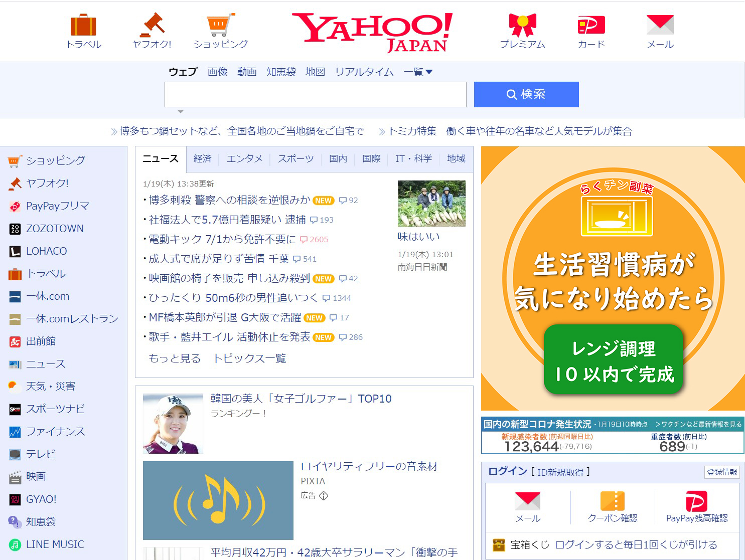The width and height of the screenshot is (745, 560).
Task: Open the ワクチンなど最新情報を見る link
Action: 698,424
